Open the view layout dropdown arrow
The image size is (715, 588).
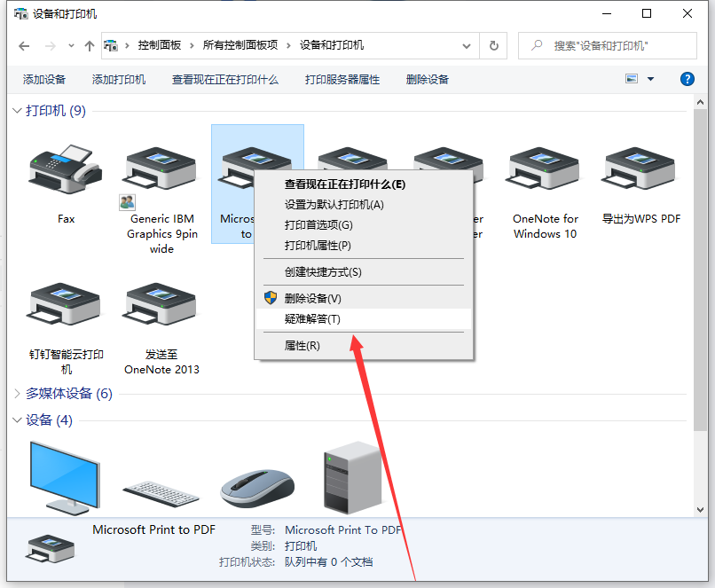pos(650,79)
